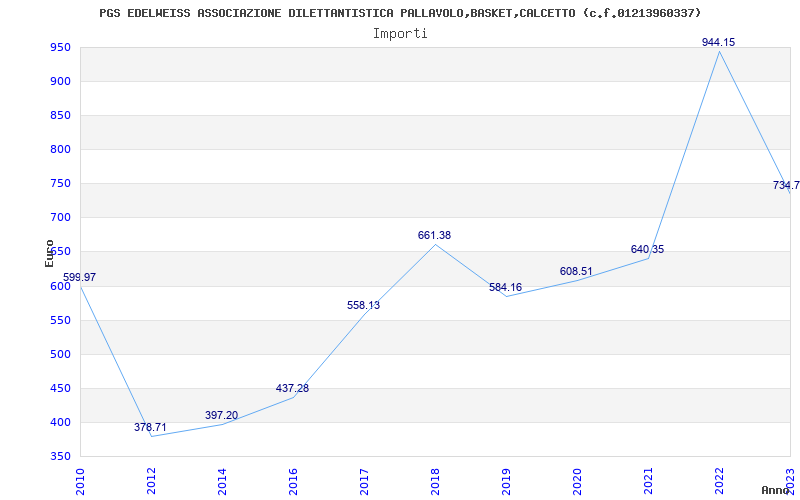This screenshot has width=800, height=500.
Task: Click the 944.15 data label
Action: [718, 42]
